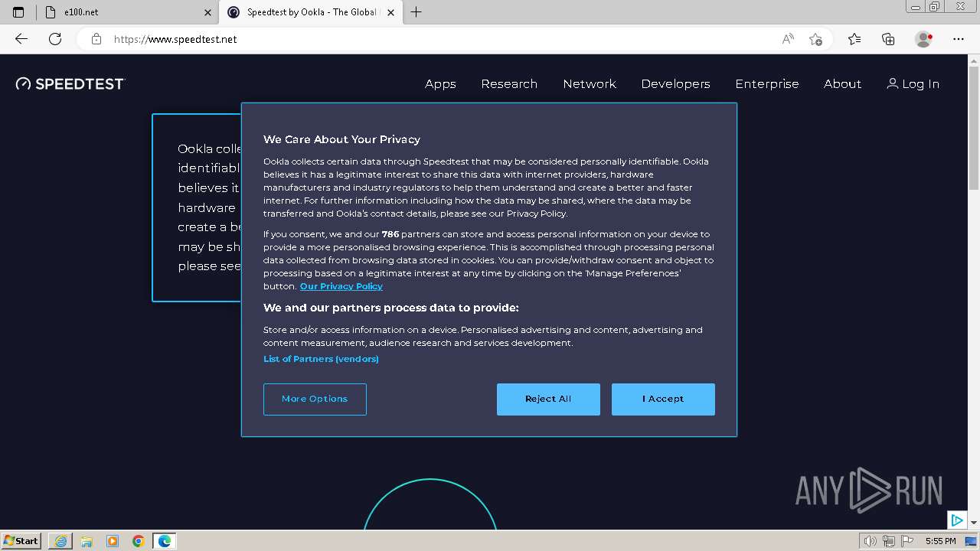Click the More Options button

[x=315, y=399]
